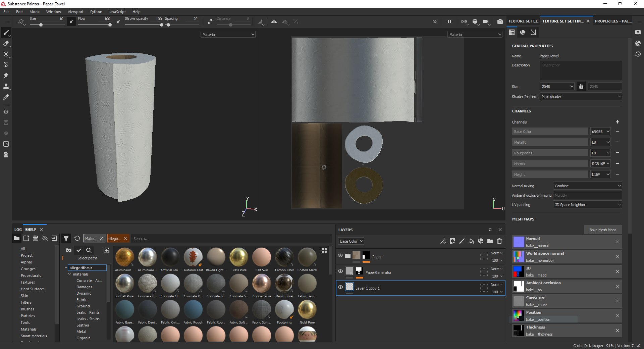Remove the allego.. filter tag
The image size is (644, 349).
[125, 238]
